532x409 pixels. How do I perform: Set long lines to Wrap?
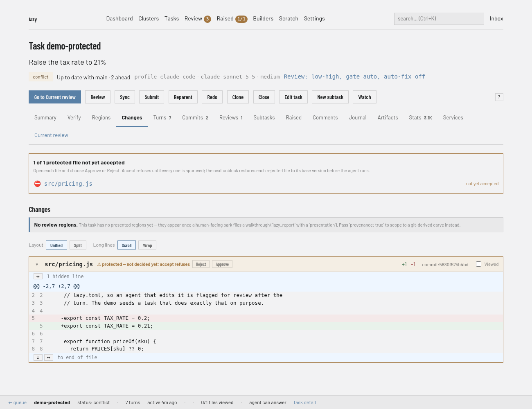point(147,245)
